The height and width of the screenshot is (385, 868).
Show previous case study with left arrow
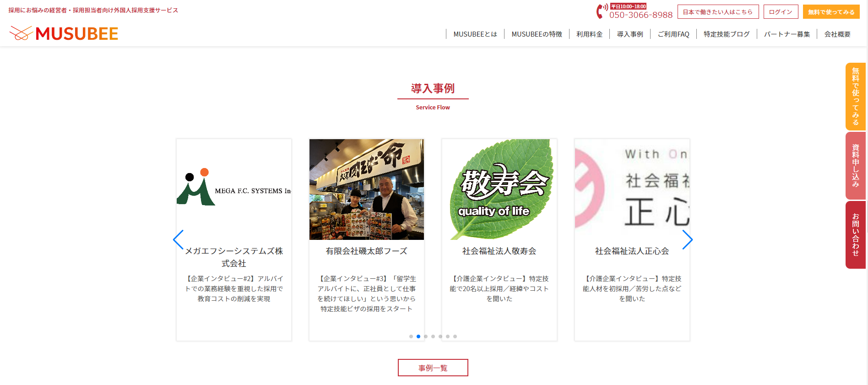tap(178, 239)
